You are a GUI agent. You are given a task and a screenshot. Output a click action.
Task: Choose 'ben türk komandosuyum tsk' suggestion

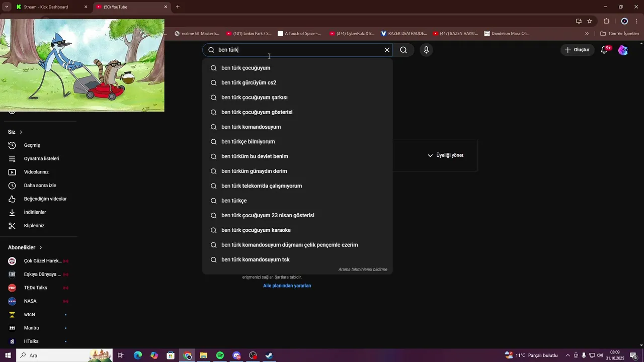pos(298,260)
